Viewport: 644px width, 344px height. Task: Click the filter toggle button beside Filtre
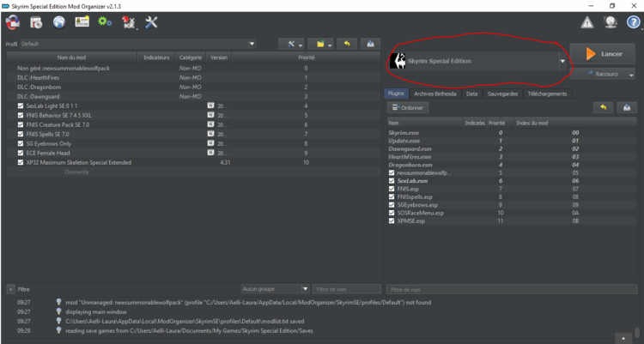click(x=10, y=289)
